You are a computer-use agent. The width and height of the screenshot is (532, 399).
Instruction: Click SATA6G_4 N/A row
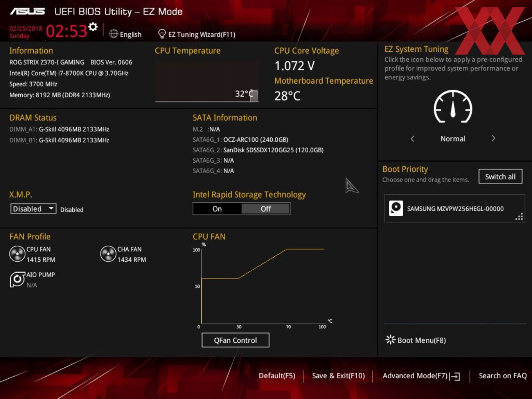pyautogui.click(x=213, y=171)
